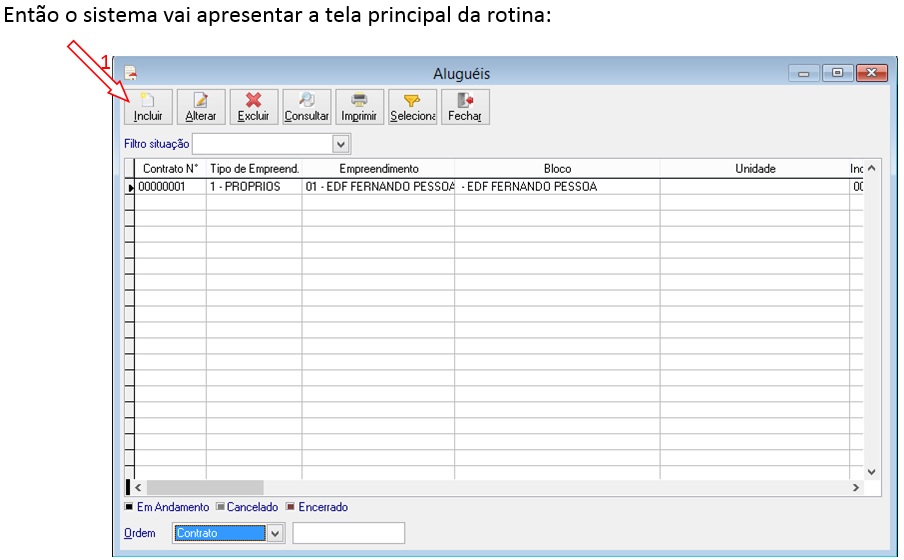Click the Encerrado legend swatch
The image size is (904, 560).
click(x=291, y=507)
